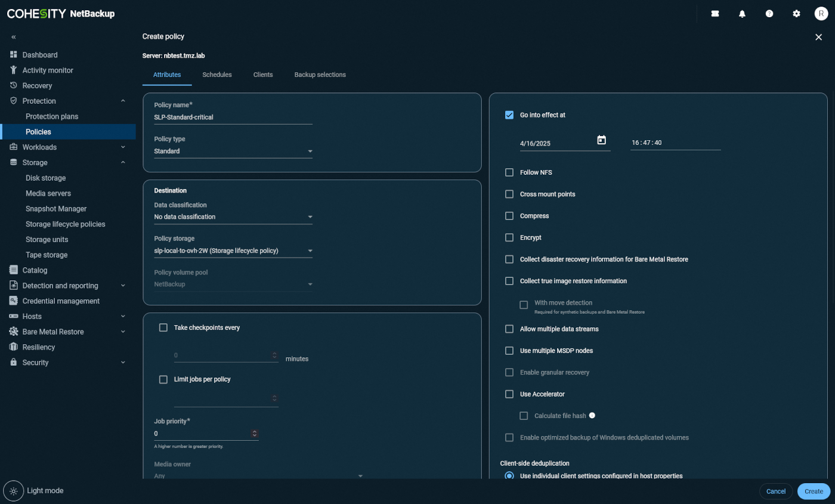Image resolution: width=835 pixels, height=504 pixels.
Task: Click the Policy name input field
Action: (x=233, y=118)
